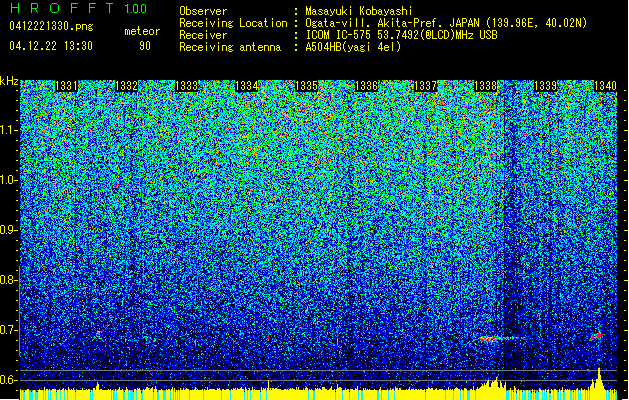This screenshot has height=400, width=629.
Task: Click the 1333 time marker
Action: point(187,86)
